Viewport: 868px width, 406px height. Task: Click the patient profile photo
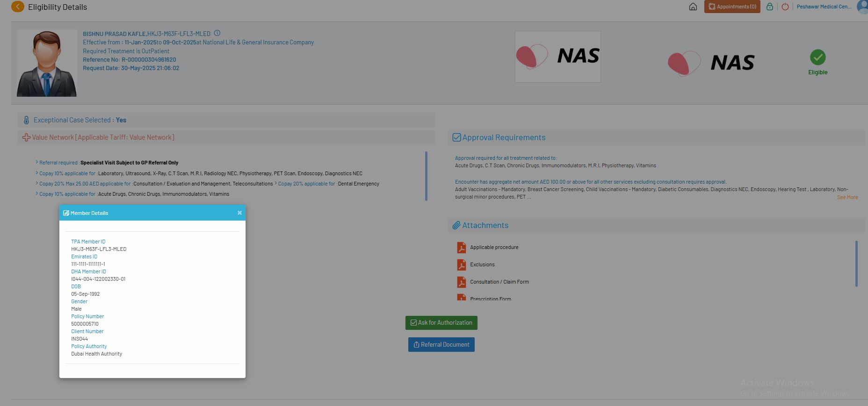click(47, 63)
